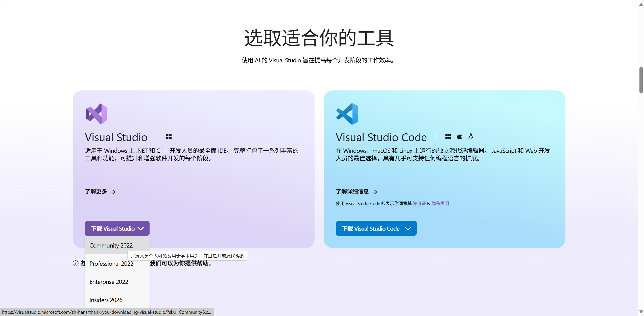Screen dimensions: 644x316
Task: Click the Apple macOS platform icon
Action: (x=459, y=137)
